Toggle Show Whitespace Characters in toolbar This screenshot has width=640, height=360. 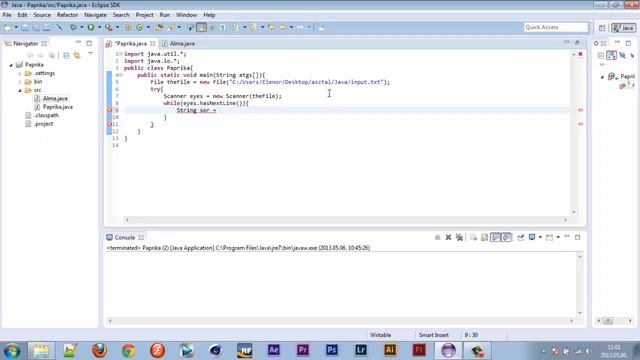point(222,27)
